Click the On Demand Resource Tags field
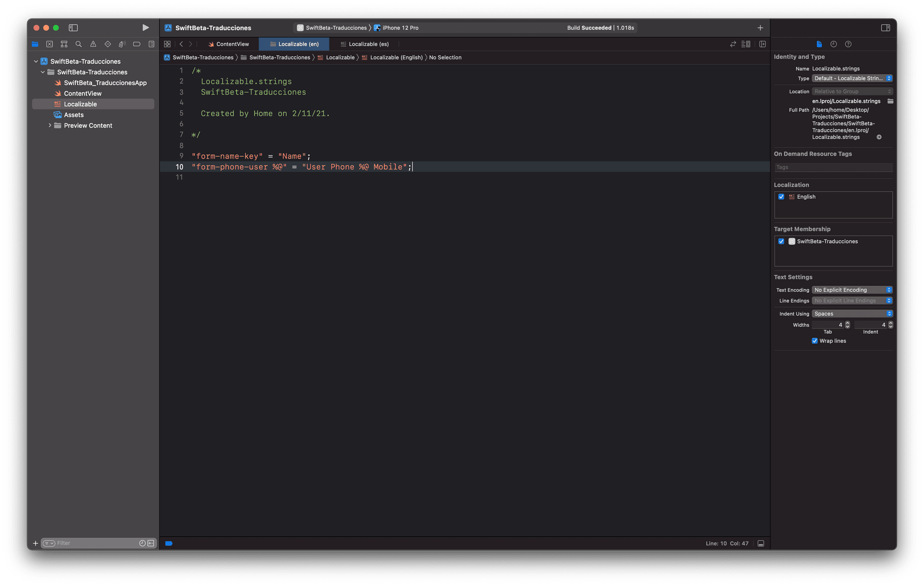This screenshot has width=924, height=586. (833, 167)
